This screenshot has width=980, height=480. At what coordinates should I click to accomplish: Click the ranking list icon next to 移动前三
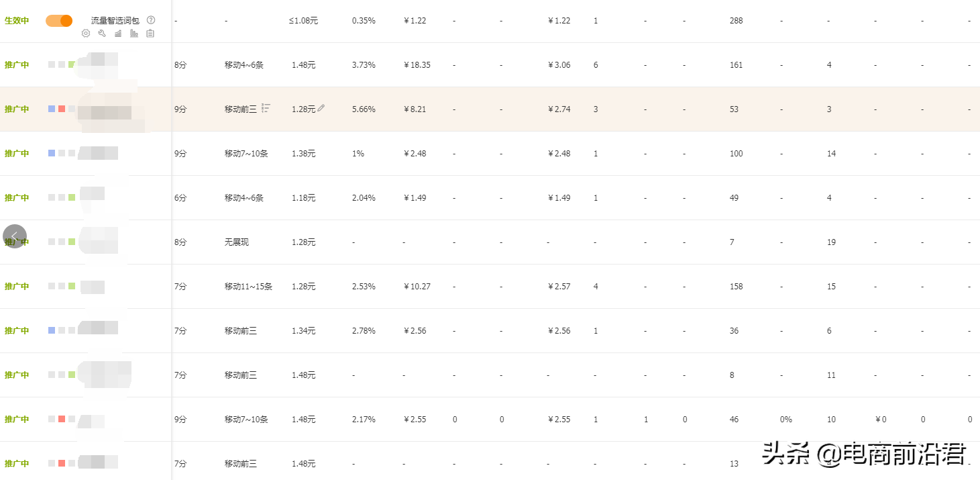tap(266, 108)
